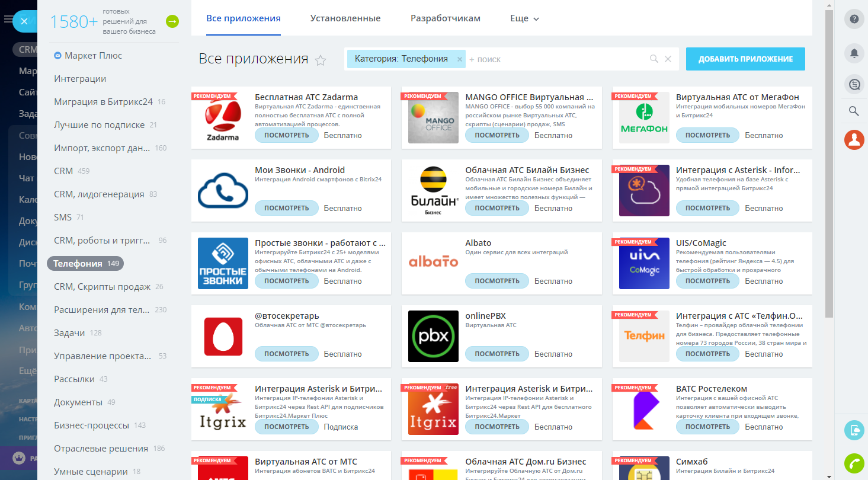The image size is (868, 480).
Task: Click the green phone dialer button
Action: click(x=854, y=463)
